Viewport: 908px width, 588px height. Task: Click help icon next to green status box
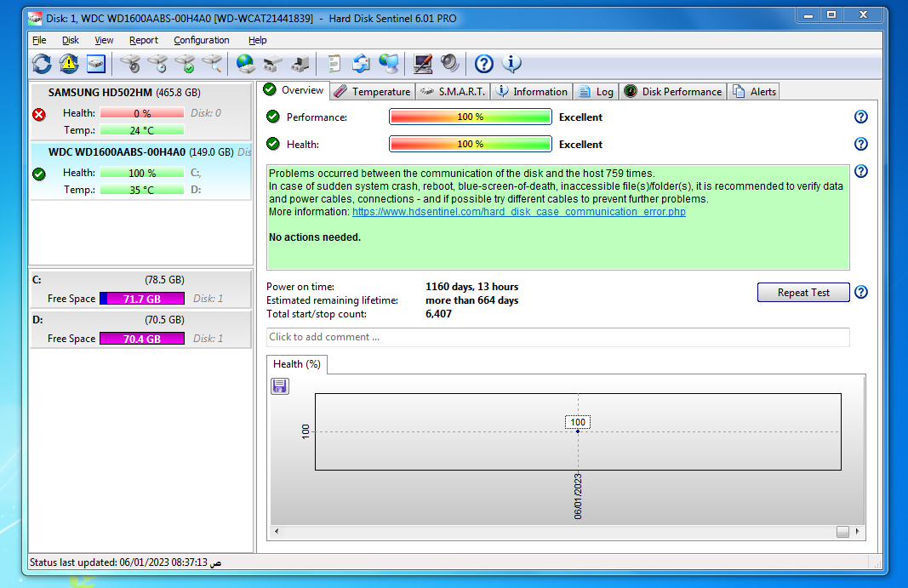point(861,172)
